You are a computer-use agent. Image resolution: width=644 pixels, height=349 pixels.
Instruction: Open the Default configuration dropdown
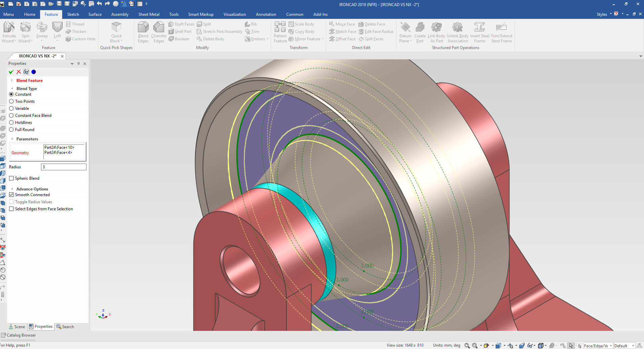click(633, 346)
